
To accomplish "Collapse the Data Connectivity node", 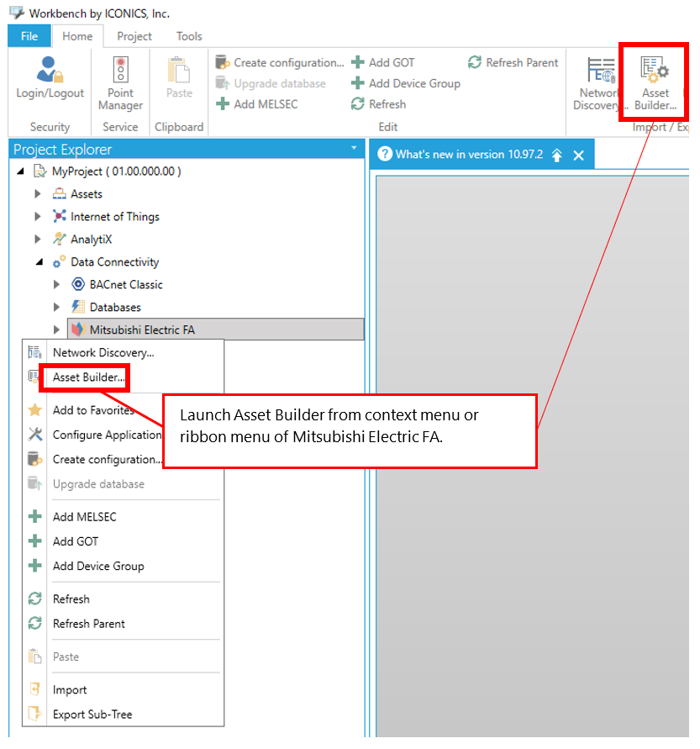I will (x=39, y=261).
